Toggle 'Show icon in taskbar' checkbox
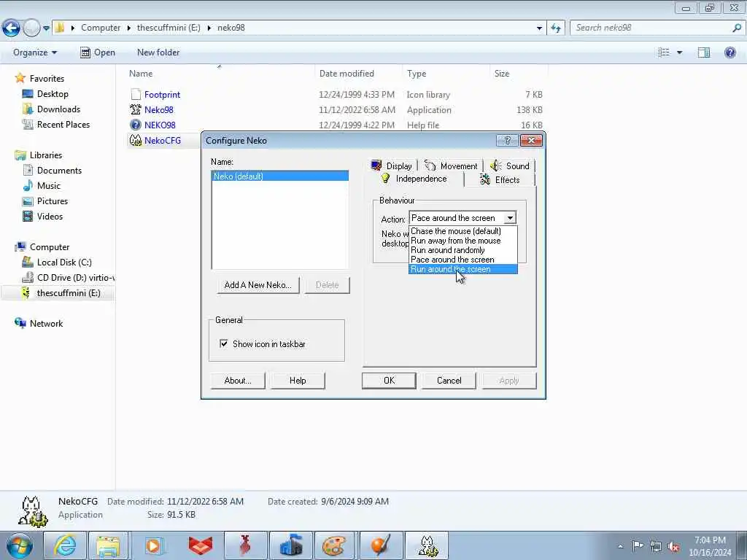 pyautogui.click(x=223, y=343)
